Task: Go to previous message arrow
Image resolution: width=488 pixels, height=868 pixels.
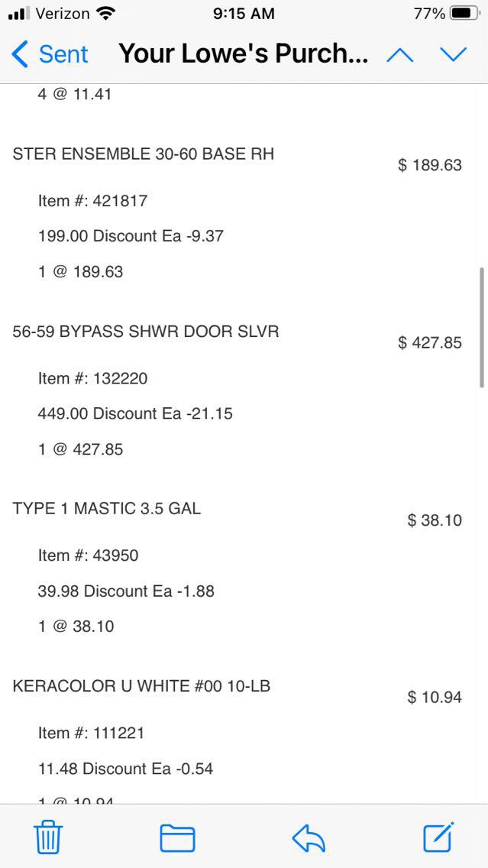Action: (400, 55)
